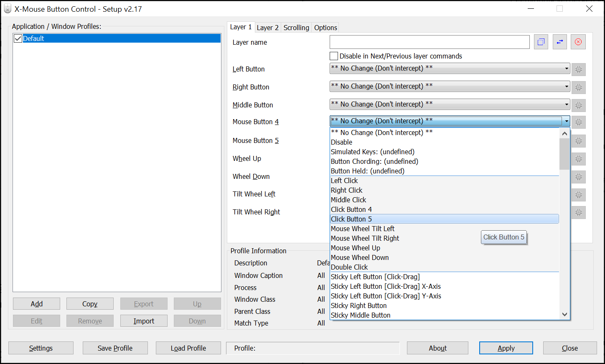Open Settings
This screenshot has height=364, width=605.
tap(41, 348)
